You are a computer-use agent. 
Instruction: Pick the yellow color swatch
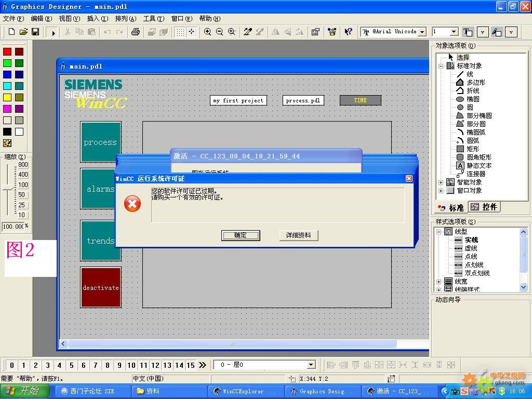7,97
